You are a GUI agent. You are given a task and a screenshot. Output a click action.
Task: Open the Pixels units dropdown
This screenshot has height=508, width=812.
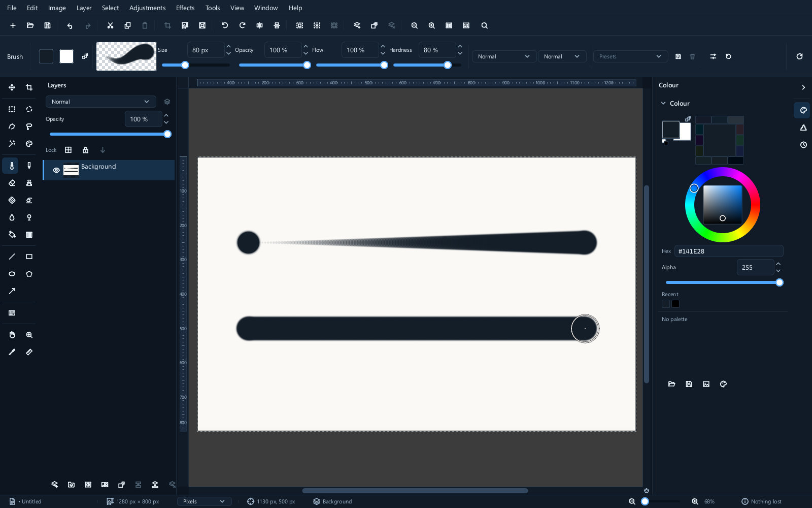pos(205,501)
